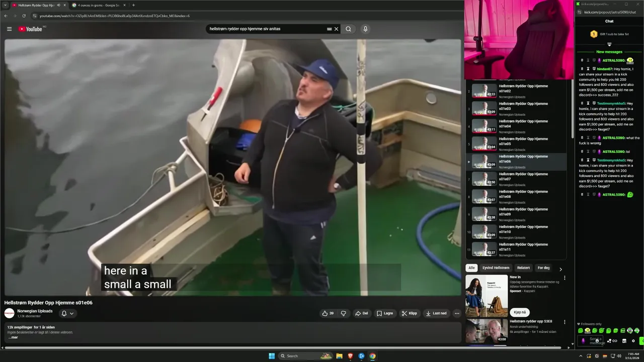Dislike the video with thumbs-down
The height and width of the screenshot is (362, 644).
coord(343,313)
